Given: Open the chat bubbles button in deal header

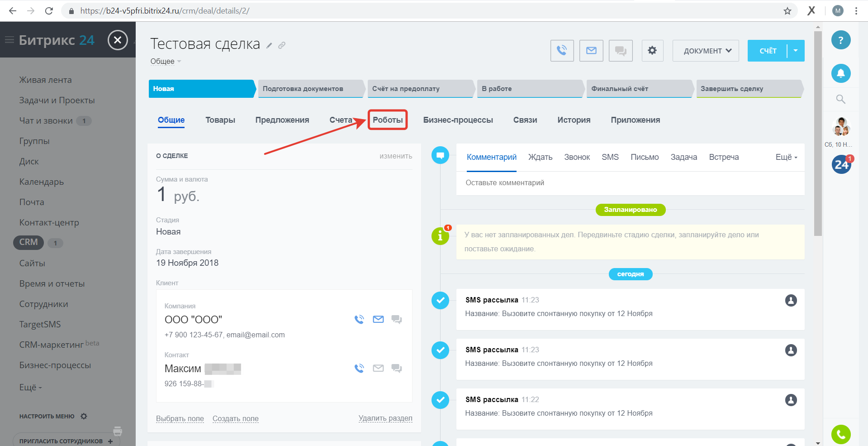Looking at the screenshot, I should (621, 51).
